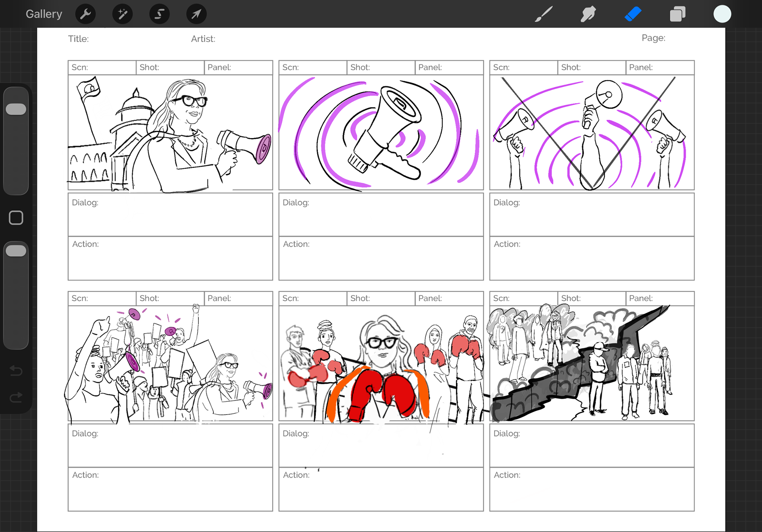Select the Smudge tool

coord(588,14)
